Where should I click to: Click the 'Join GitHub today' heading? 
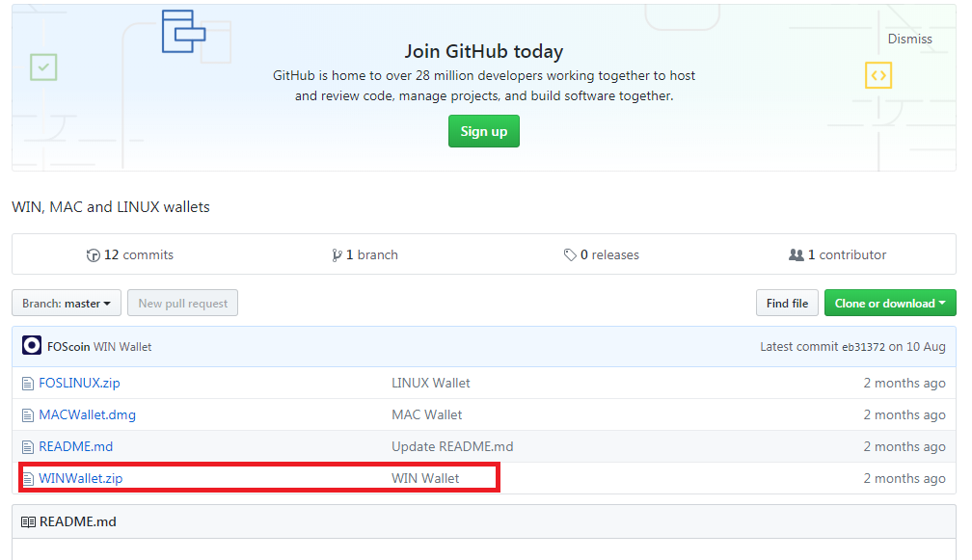pyautogui.click(x=483, y=51)
